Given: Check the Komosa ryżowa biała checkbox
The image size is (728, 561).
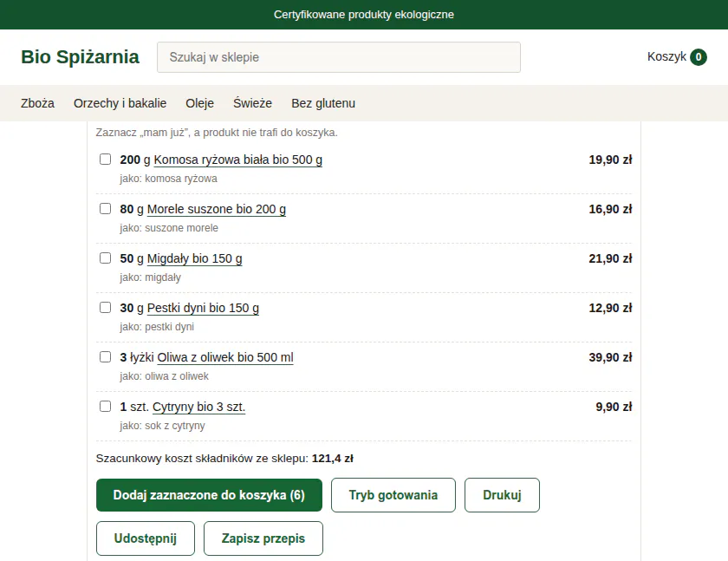Looking at the screenshot, I should [x=106, y=160].
